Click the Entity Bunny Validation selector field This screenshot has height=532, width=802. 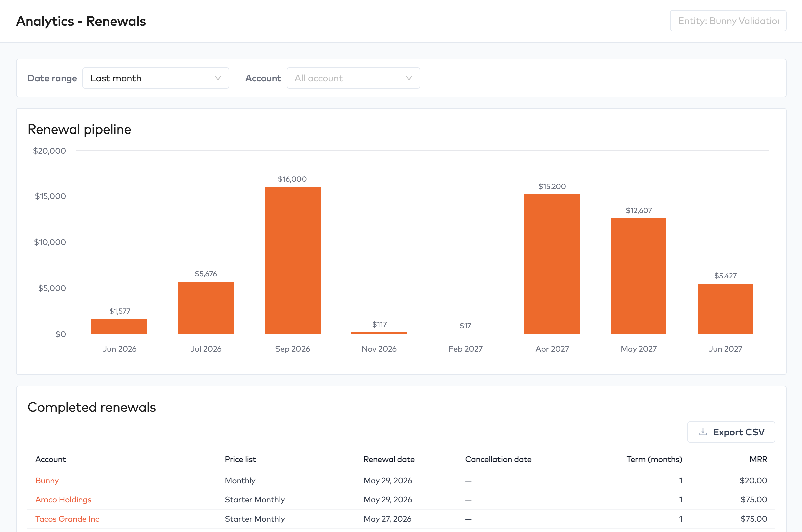pyautogui.click(x=728, y=21)
